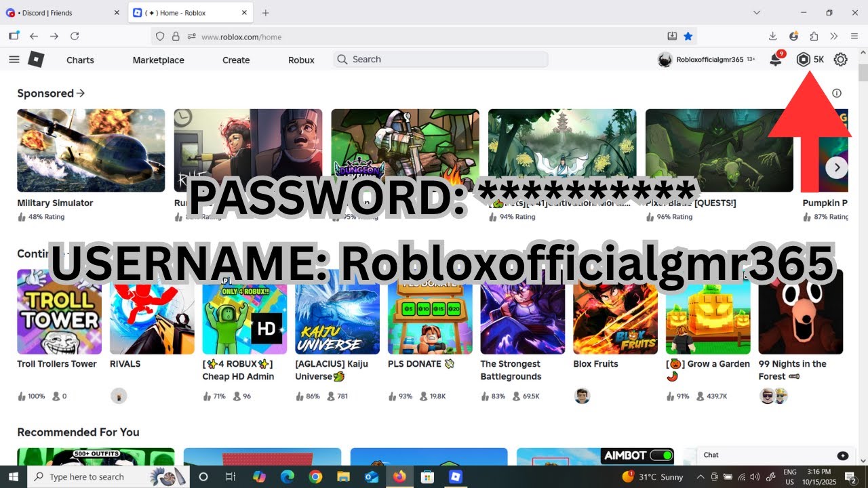This screenshot has height=488, width=868.
Task: Click Windows Type here to search box
Action: coord(108,477)
